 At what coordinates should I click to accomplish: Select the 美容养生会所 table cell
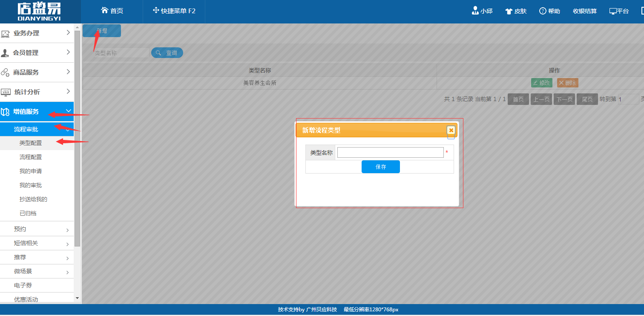(260, 83)
